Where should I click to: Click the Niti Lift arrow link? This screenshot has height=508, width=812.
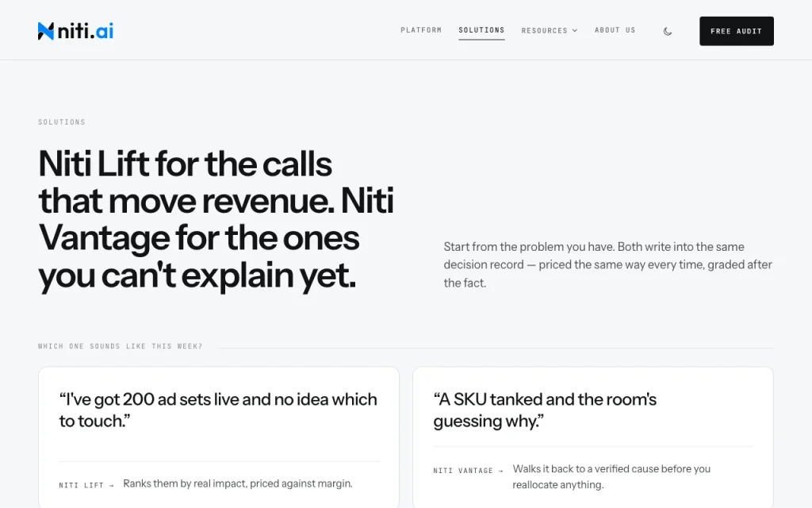click(x=86, y=485)
